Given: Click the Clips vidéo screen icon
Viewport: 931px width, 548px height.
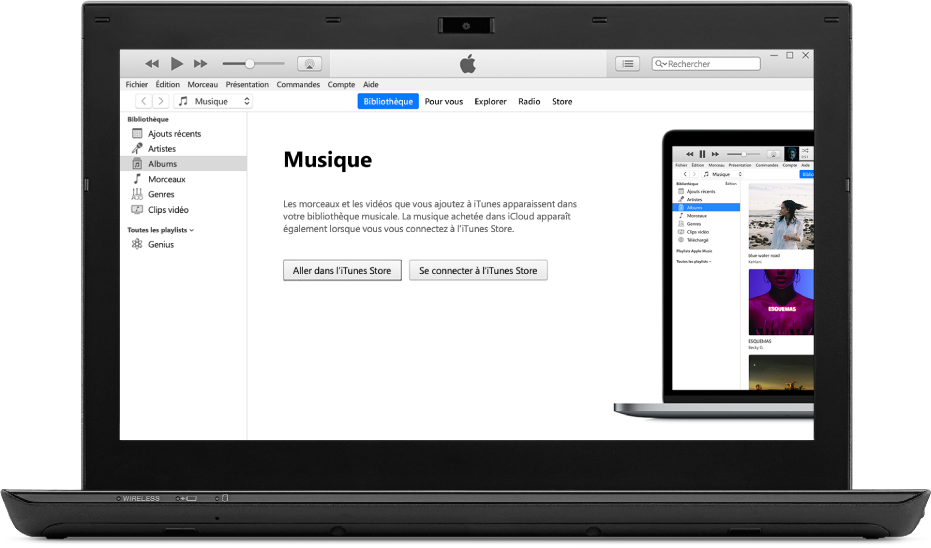Looking at the screenshot, I should point(137,210).
